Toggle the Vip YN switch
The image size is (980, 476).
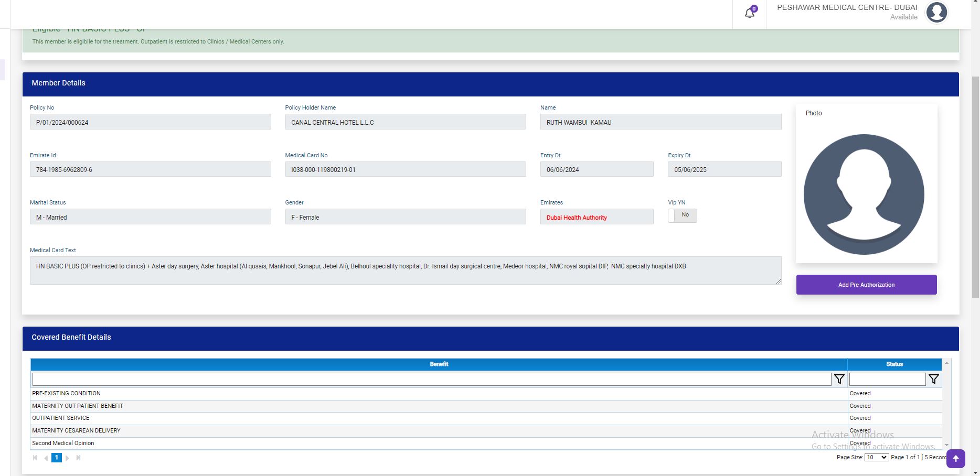(682, 215)
